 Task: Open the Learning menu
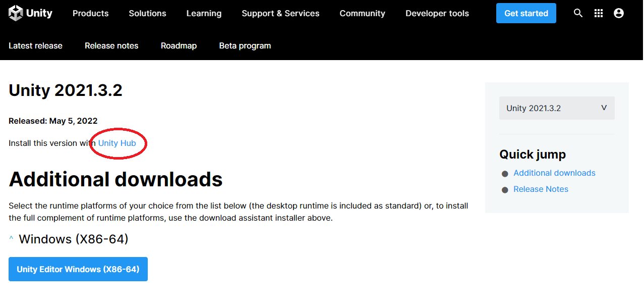[204, 13]
